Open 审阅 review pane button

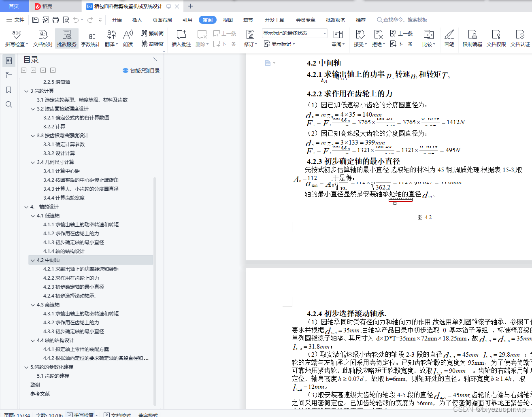click(x=338, y=38)
